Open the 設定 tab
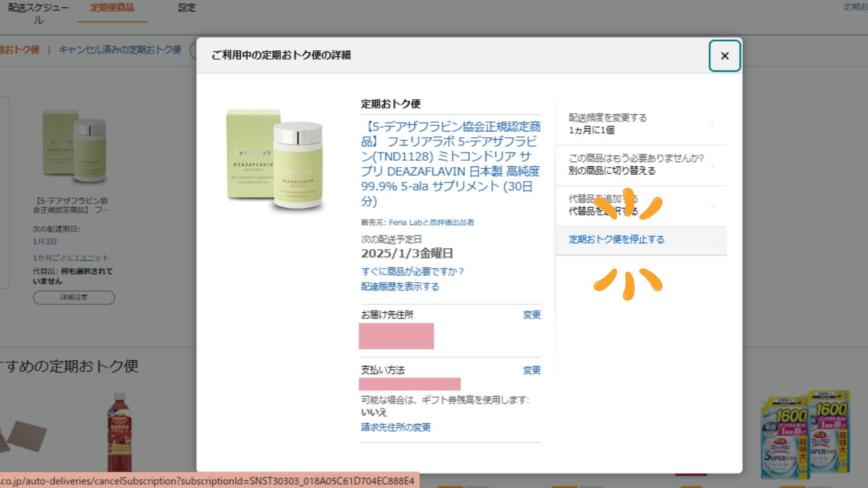 pyautogui.click(x=187, y=8)
